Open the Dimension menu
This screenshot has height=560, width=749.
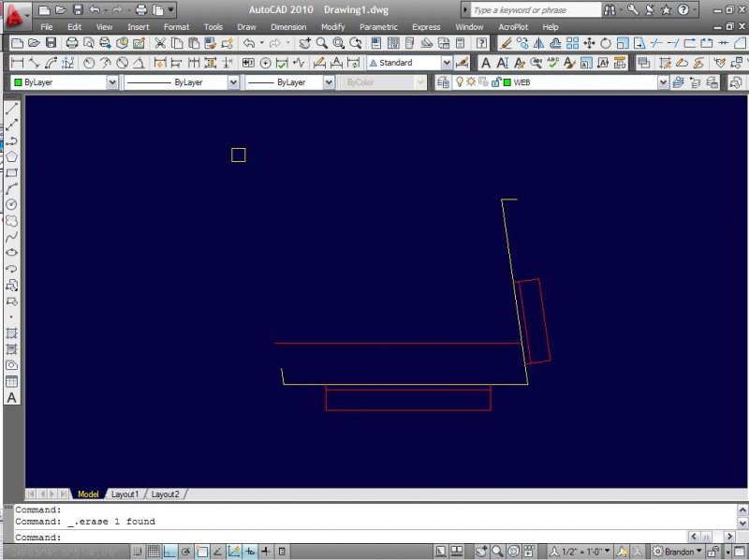point(288,27)
